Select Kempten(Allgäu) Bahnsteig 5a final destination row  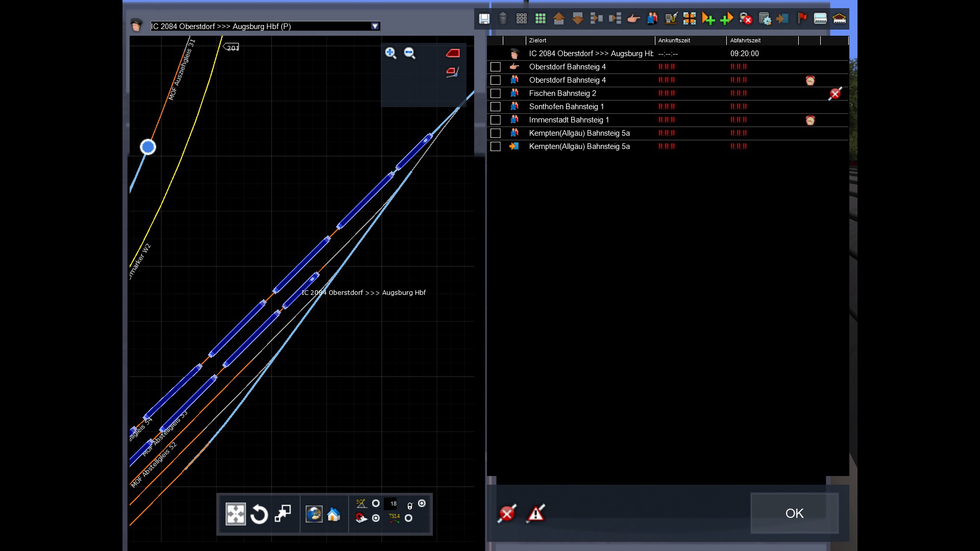(579, 146)
